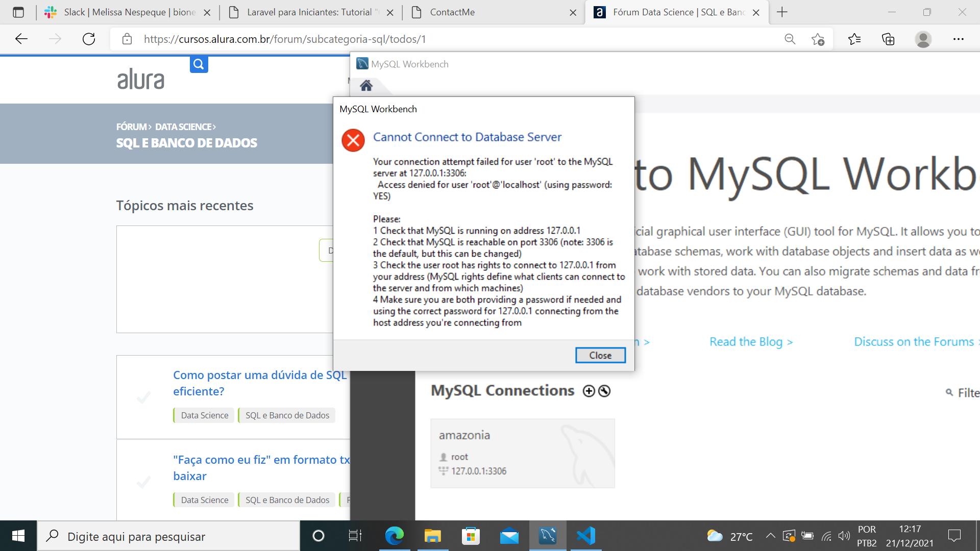Reload the current page

(x=89, y=39)
